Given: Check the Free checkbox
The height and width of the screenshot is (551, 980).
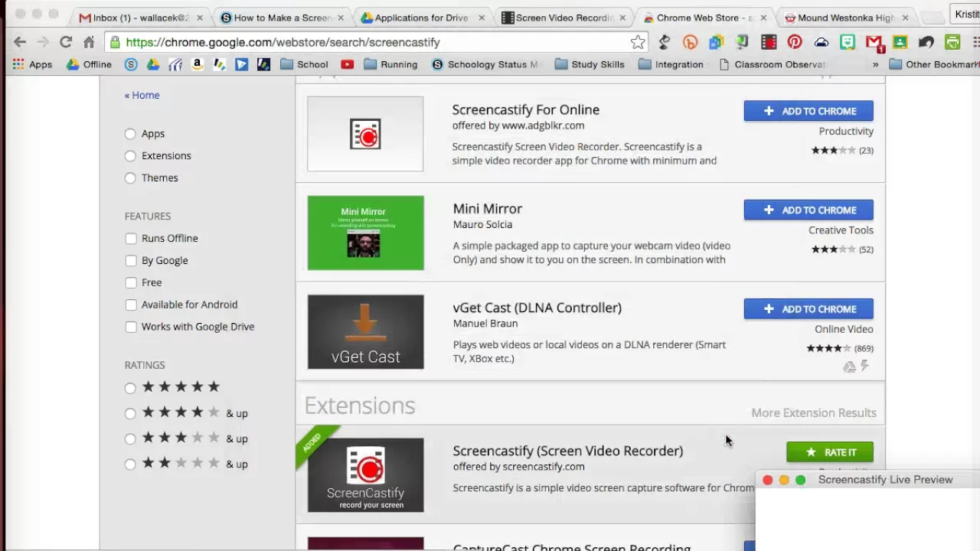Looking at the screenshot, I should point(131,283).
